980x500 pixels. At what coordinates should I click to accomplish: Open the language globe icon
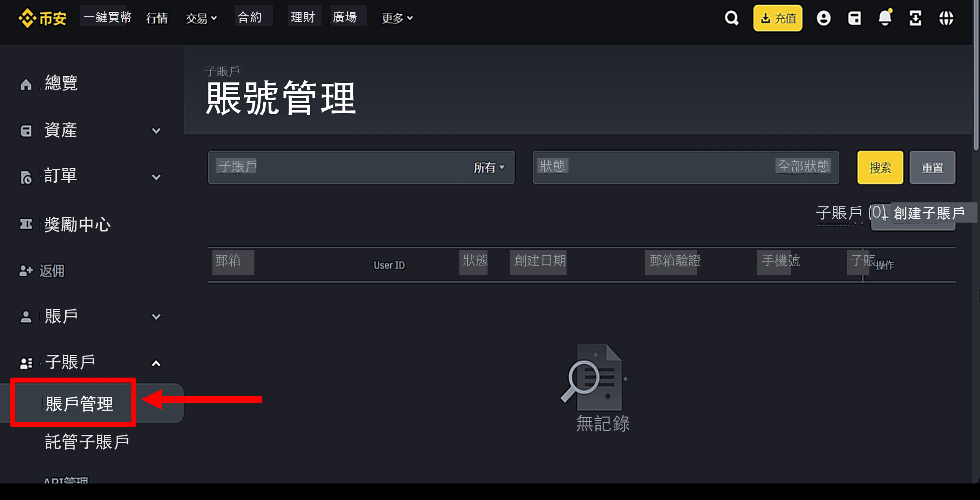coord(946,18)
